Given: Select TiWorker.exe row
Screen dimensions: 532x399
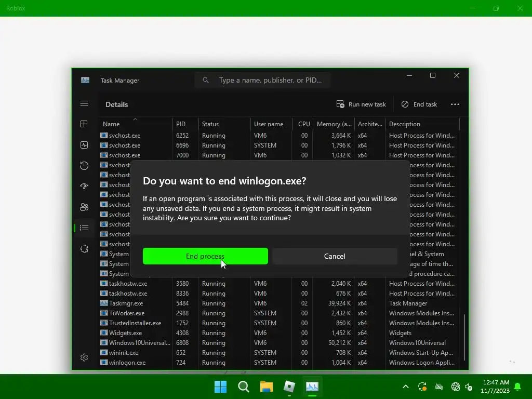Looking at the screenshot, I should tap(279, 313).
